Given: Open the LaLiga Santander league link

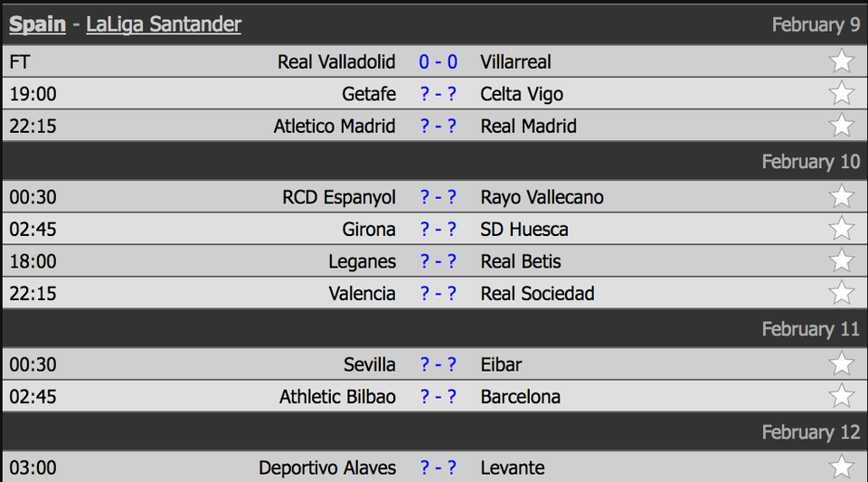Looking at the screenshot, I should (164, 24).
